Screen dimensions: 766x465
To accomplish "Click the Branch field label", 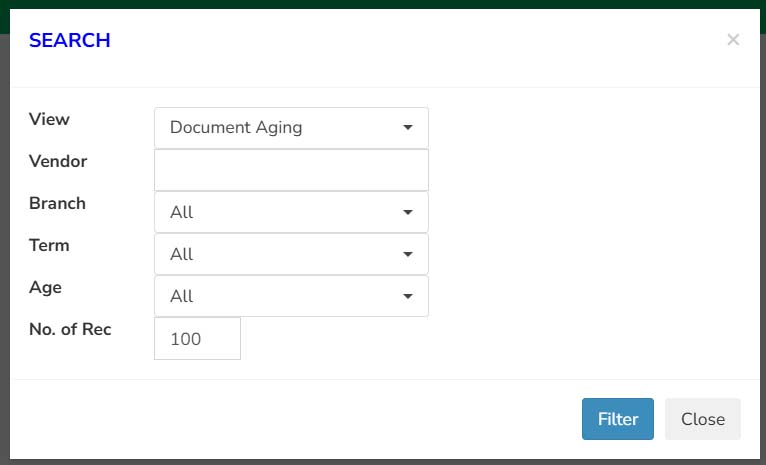I will click(x=57, y=203).
